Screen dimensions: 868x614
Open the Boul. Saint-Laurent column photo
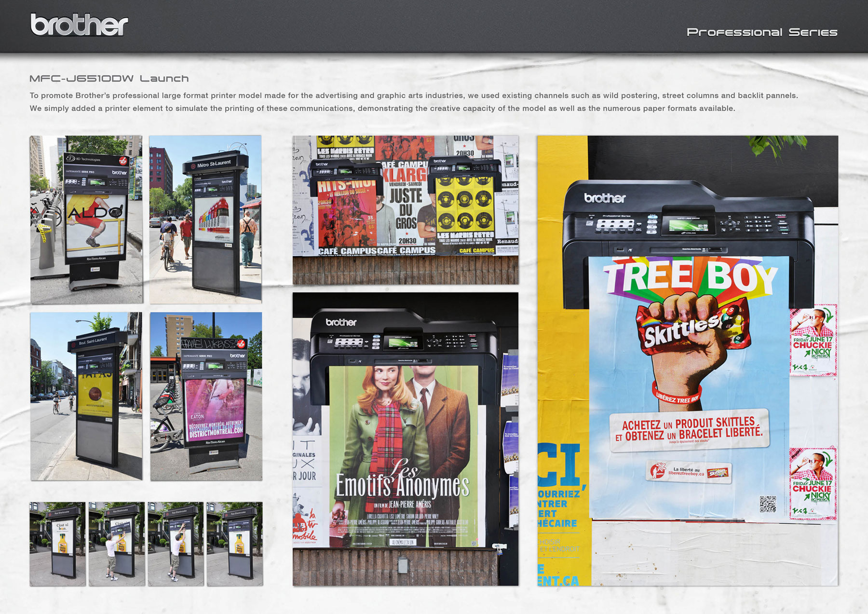pyautogui.click(x=86, y=396)
